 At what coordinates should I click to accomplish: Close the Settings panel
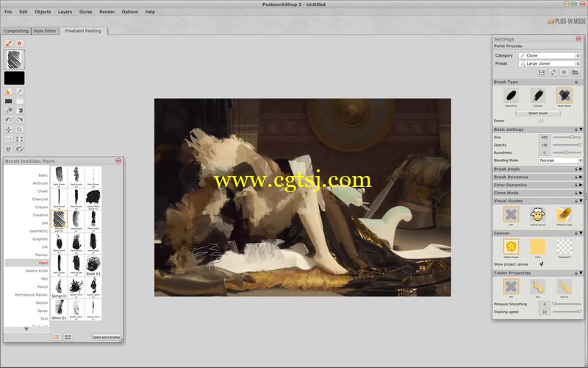578,39
